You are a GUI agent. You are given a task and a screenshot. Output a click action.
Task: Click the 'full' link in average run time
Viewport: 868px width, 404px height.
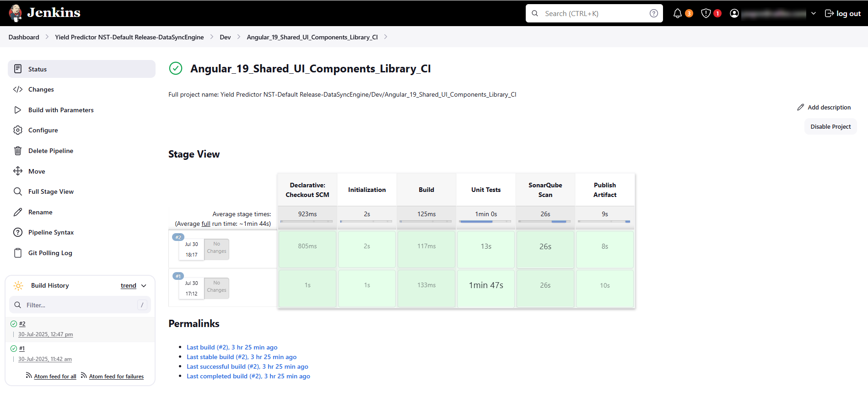[x=206, y=224]
